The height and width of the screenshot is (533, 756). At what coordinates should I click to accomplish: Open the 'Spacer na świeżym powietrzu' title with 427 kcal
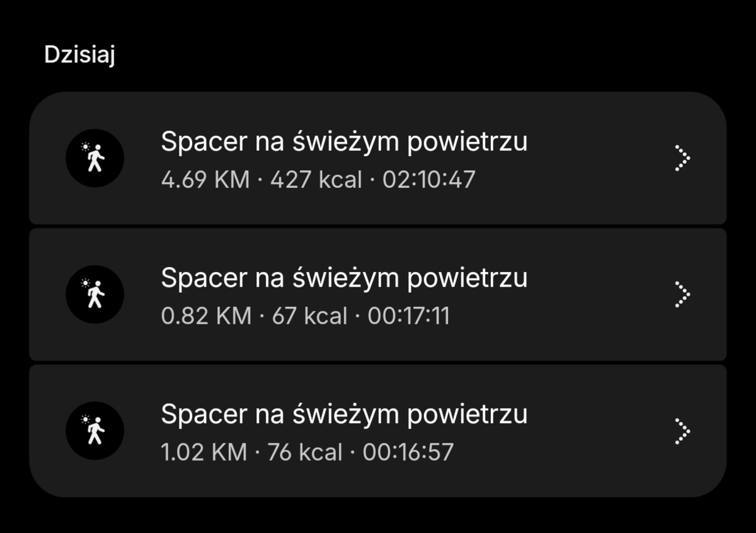[344, 142]
